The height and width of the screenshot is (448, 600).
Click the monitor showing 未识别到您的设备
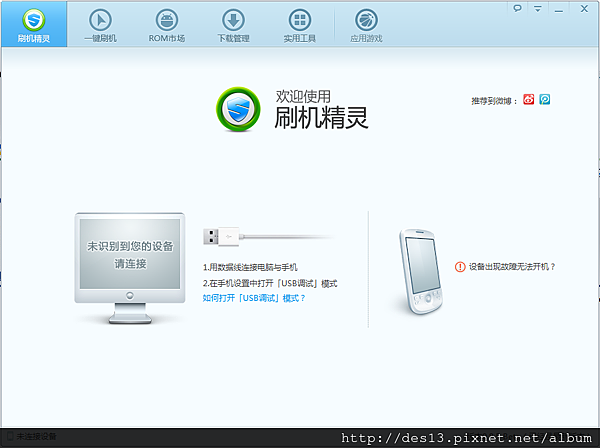(130, 268)
